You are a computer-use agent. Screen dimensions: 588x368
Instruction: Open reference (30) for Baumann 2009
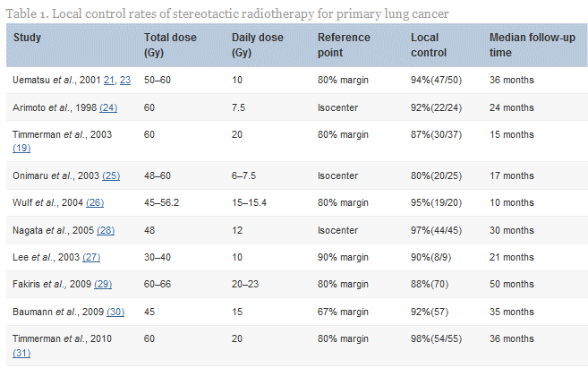112,311
